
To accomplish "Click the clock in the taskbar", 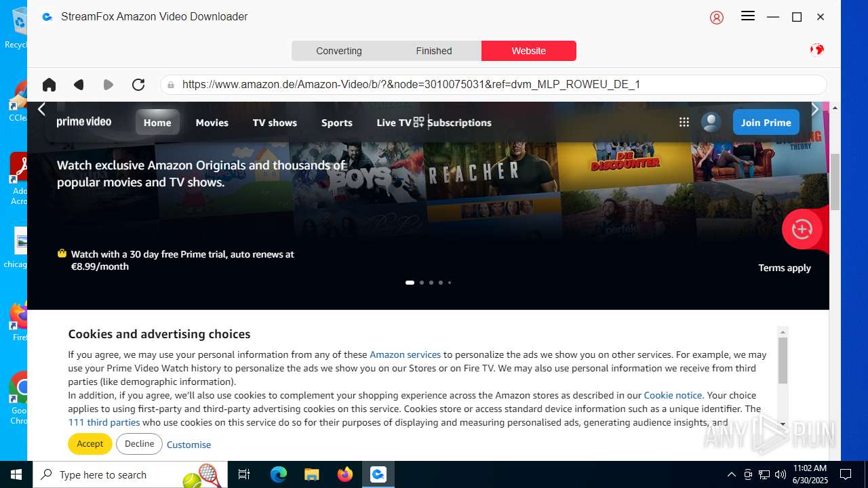I will pos(810,474).
